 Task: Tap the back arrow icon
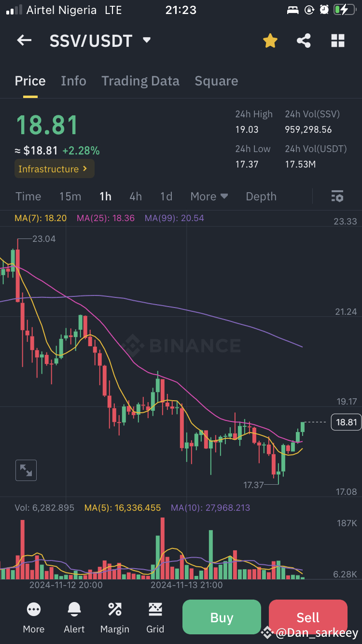(x=24, y=41)
